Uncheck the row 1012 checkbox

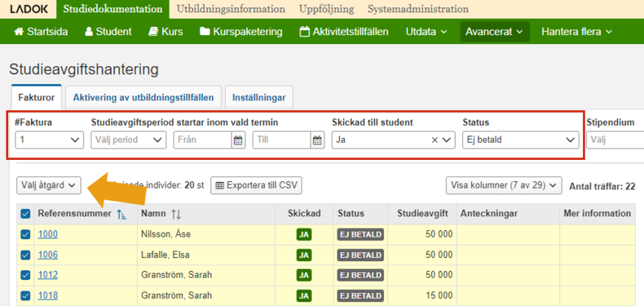pos(25,275)
